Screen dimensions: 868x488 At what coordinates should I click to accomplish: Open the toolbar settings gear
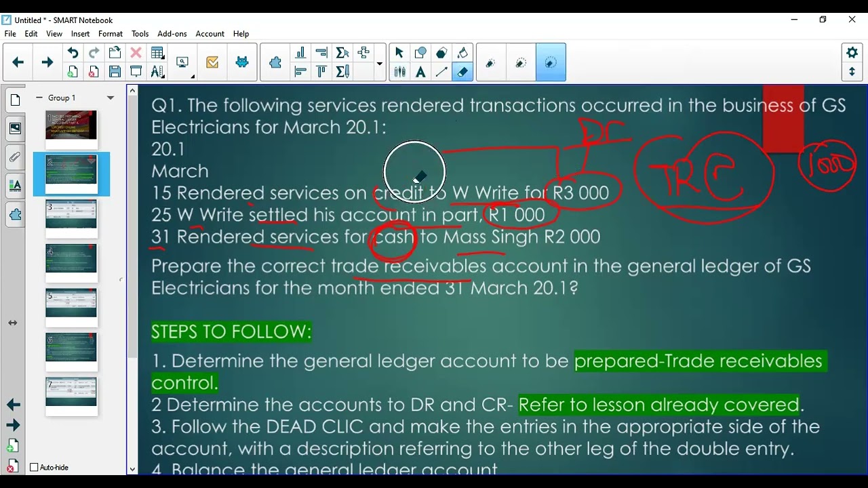(852, 52)
